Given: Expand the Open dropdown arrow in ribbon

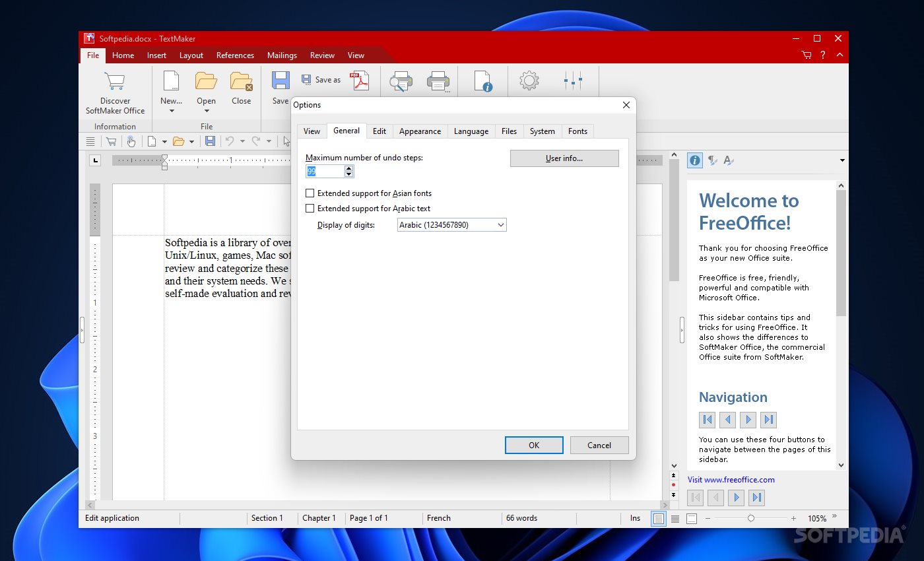Looking at the screenshot, I should coord(206,111).
